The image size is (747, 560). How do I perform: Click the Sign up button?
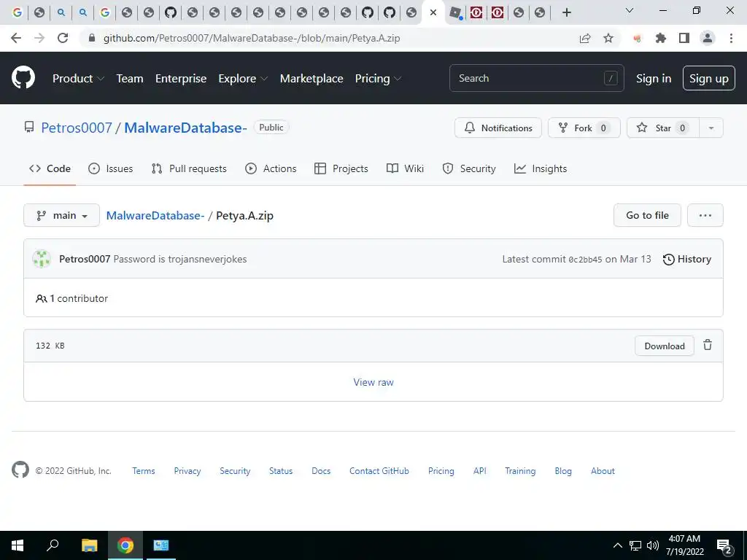click(x=709, y=78)
